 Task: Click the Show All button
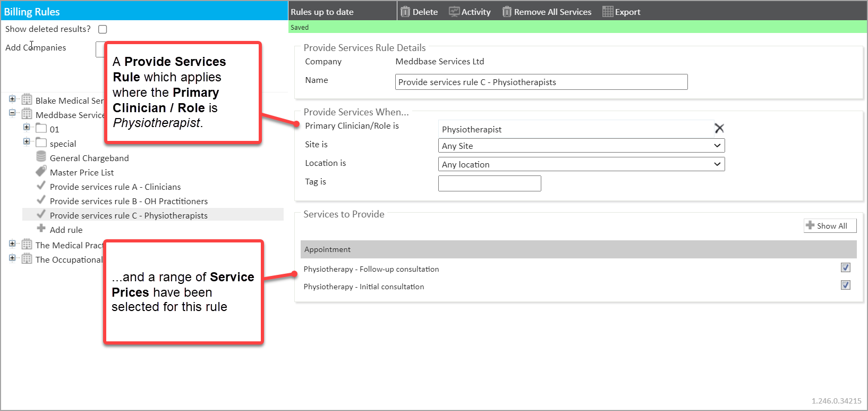point(830,226)
